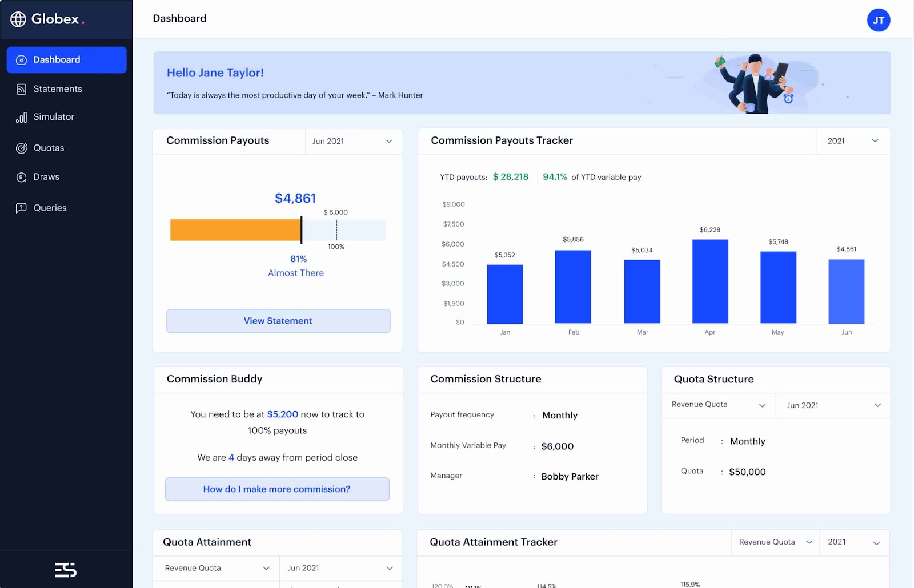This screenshot has height=588, width=914.
Task: Click the Simulator bar chart icon
Action: 21,118
